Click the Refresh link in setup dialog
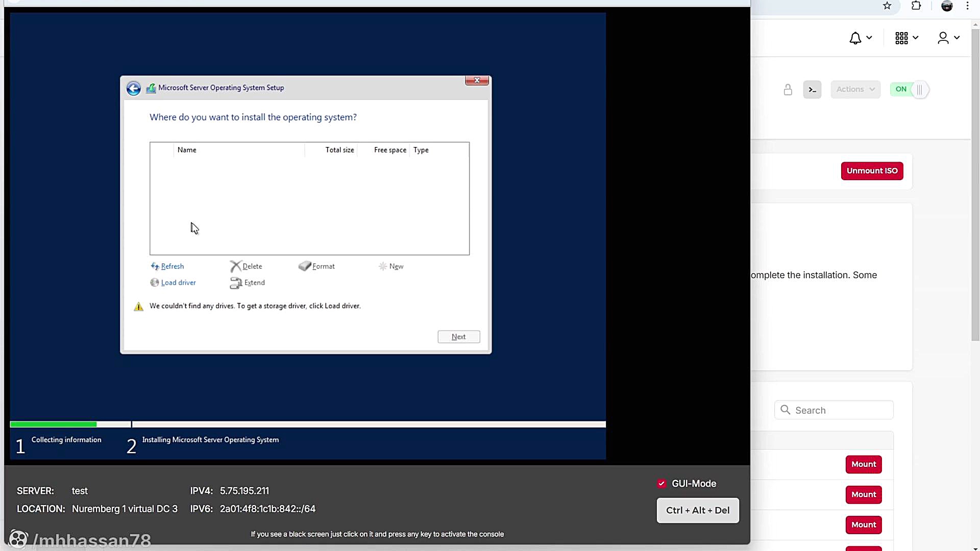This screenshot has height=551, width=980. pyautogui.click(x=173, y=266)
